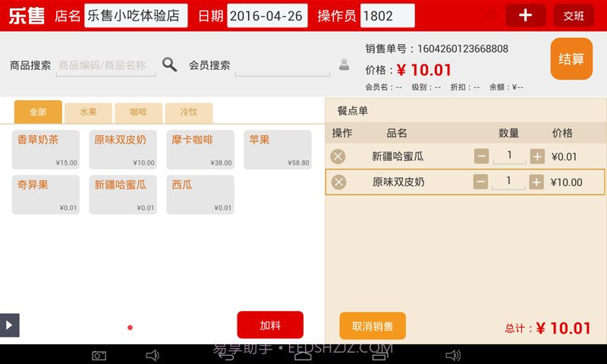The height and width of the screenshot is (364, 607).
Task: Tap the back arrow in the navigation bar
Action: tap(226, 356)
